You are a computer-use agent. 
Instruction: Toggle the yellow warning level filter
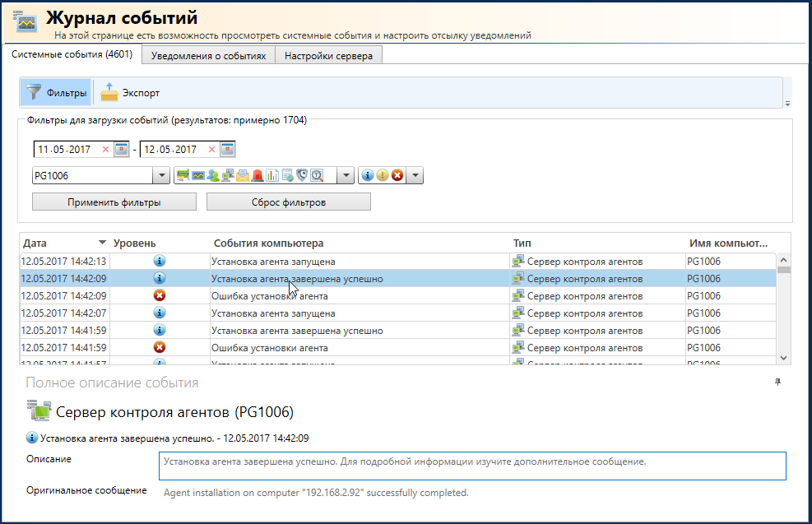[x=383, y=175]
